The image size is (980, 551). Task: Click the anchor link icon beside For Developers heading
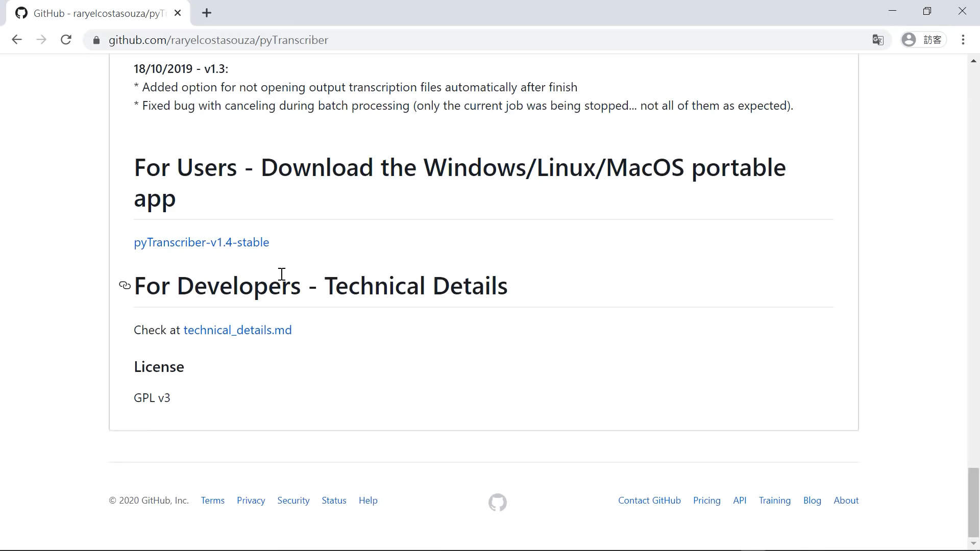125,285
